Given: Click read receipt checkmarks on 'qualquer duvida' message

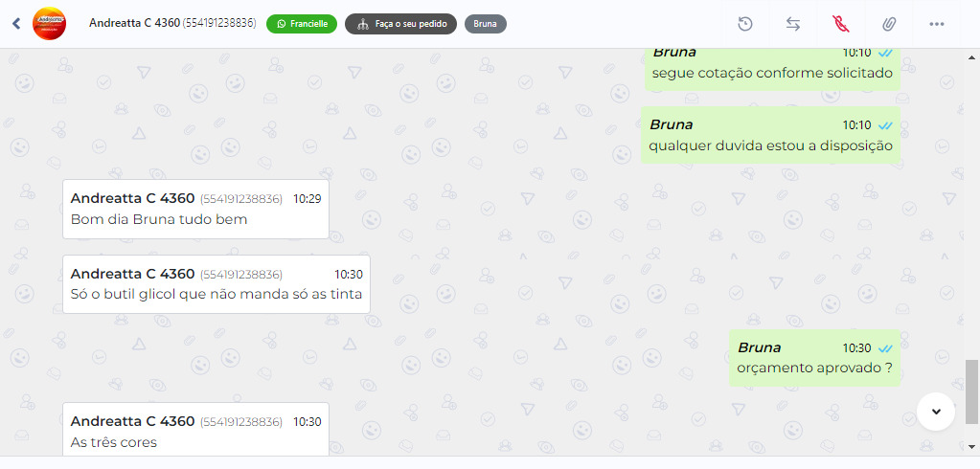Looking at the screenshot, I should [x=884, y=125].
